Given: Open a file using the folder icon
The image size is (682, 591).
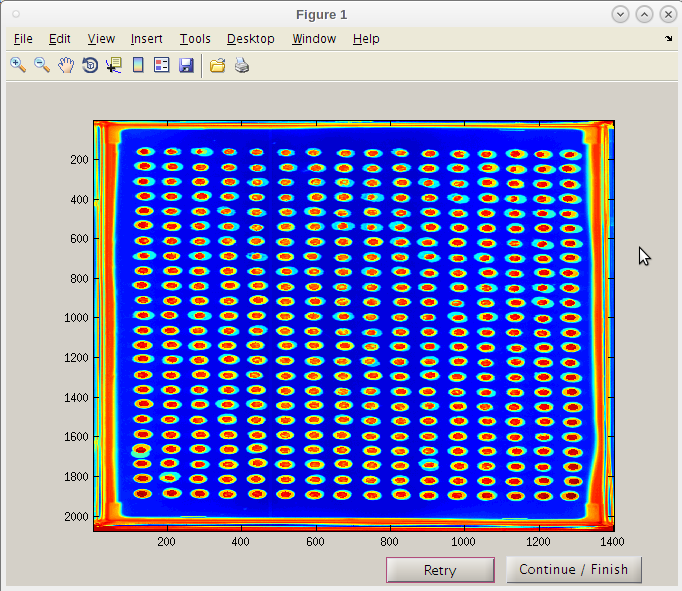Looking at the screenshot, I should 217,65.
